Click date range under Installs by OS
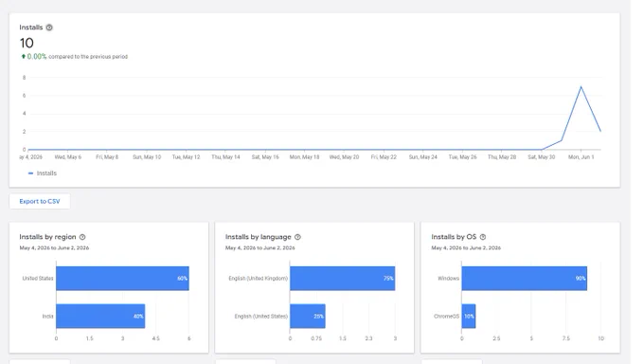644x364 pixels. tap(466, 248)
